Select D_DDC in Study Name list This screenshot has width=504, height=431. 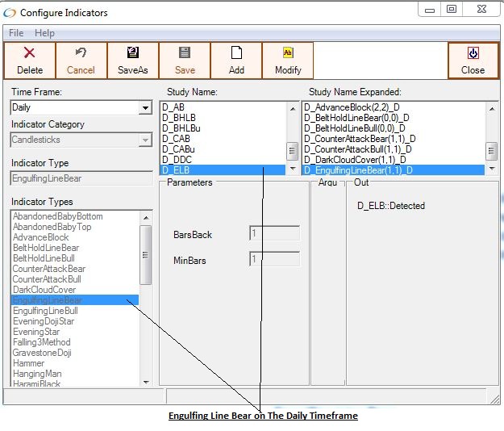click(177, 160)
